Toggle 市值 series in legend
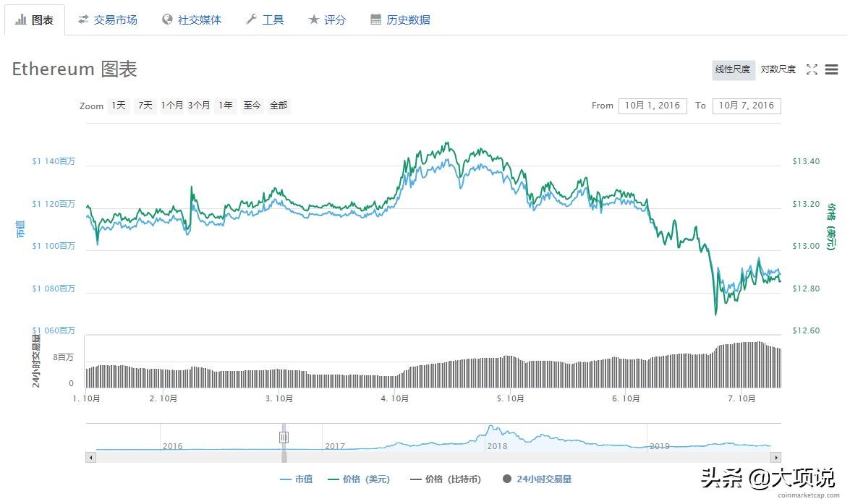 [296, 479]
